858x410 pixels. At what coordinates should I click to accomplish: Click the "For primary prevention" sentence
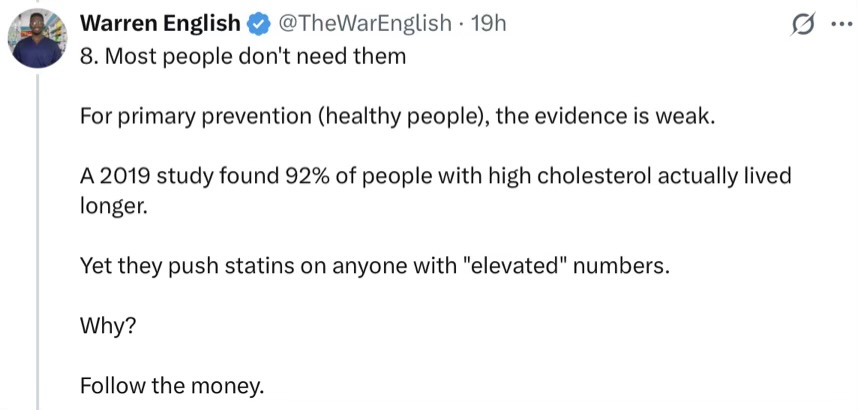tap(397, 117)
